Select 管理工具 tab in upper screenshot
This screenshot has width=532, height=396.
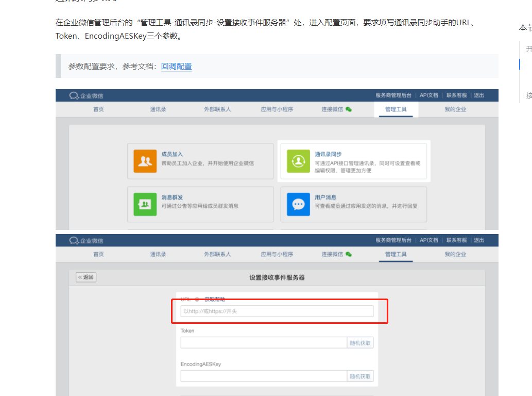(396, 109)
